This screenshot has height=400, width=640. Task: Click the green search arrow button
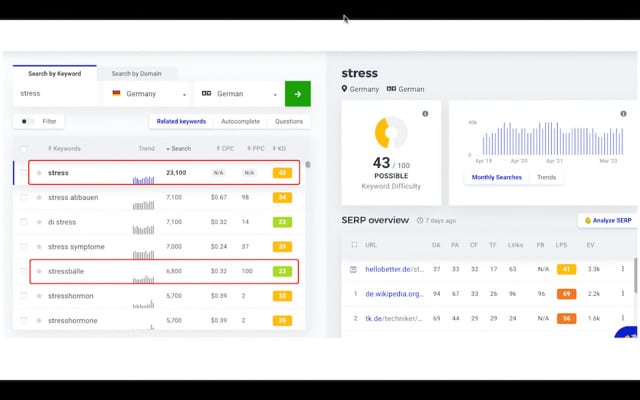coord(297,94)
